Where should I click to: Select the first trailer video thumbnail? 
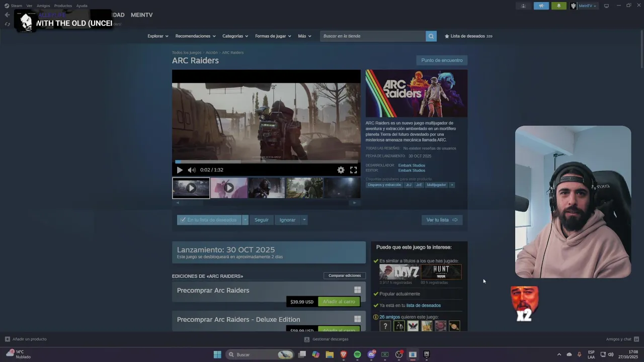pos(191,188)
